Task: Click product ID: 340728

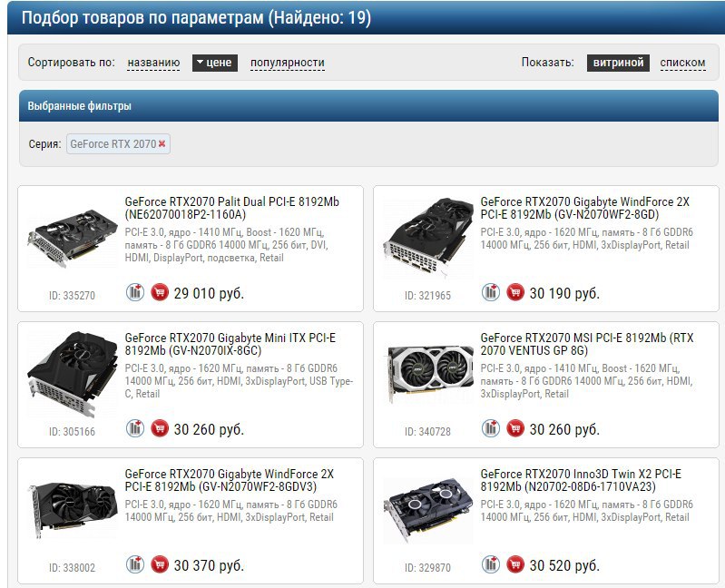Action: pyautogui.click(x=427, y=432)
